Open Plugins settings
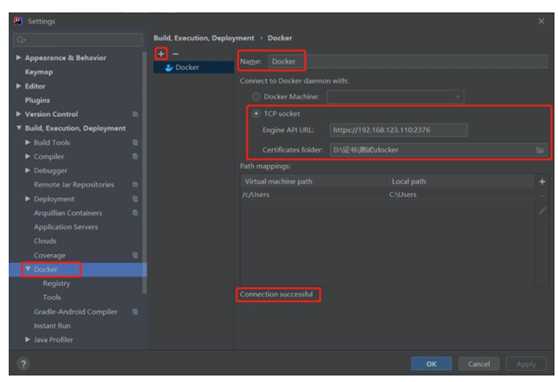Viewport: 558px width, 382px height. 37,100
